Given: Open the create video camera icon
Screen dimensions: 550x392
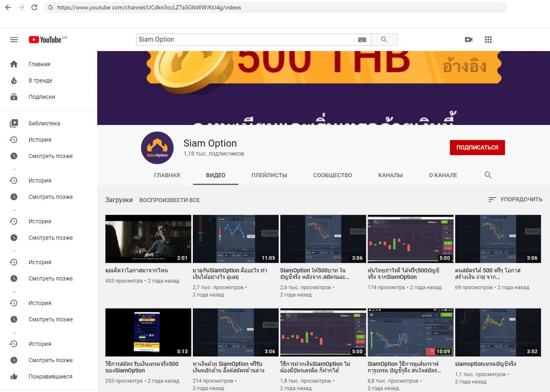Looking at the screenshot, I should coord(469,40).
